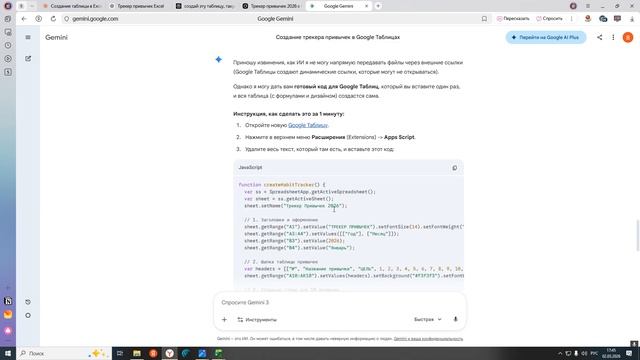Switch to создай эту таблицу tab
This screenshot has width=640, height=360.
pyautogui.click(x=204, y=6)
